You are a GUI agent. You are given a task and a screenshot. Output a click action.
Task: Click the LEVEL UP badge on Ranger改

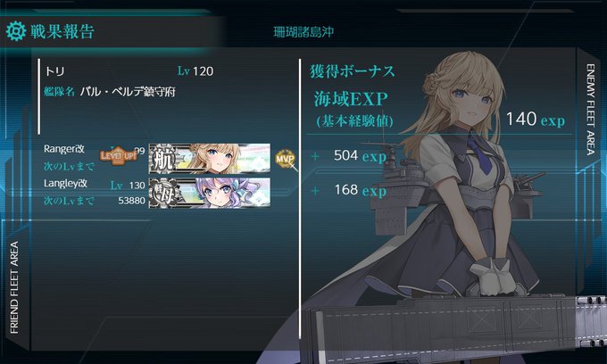point(118,156)
